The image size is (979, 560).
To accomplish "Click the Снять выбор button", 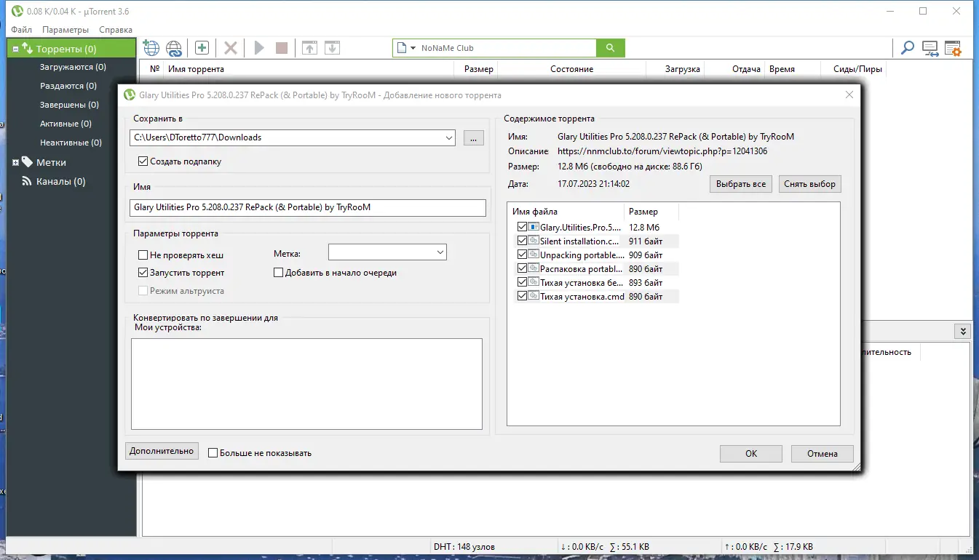I will click(x=810, y=184).
